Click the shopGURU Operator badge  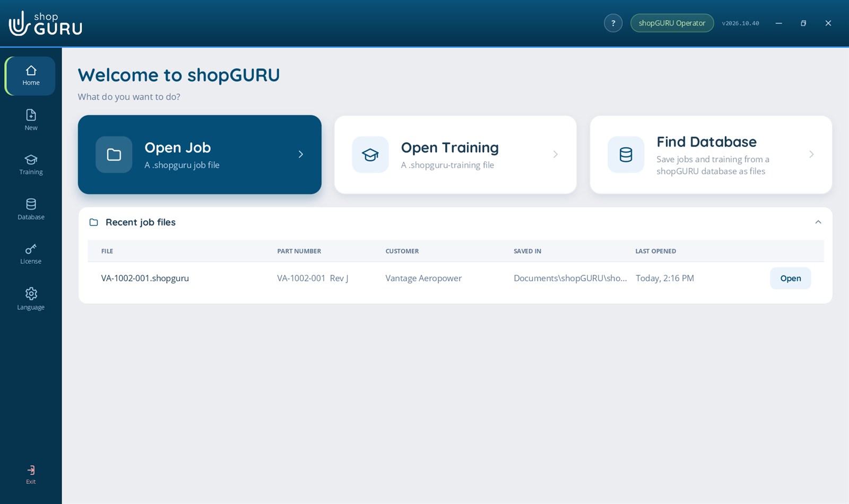672,23
